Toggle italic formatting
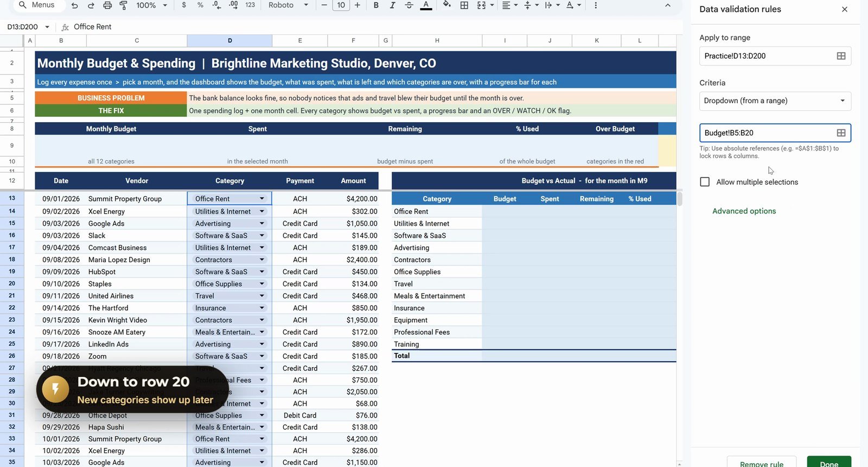This screenshot has width=868, height=467. tap(392, 5)
